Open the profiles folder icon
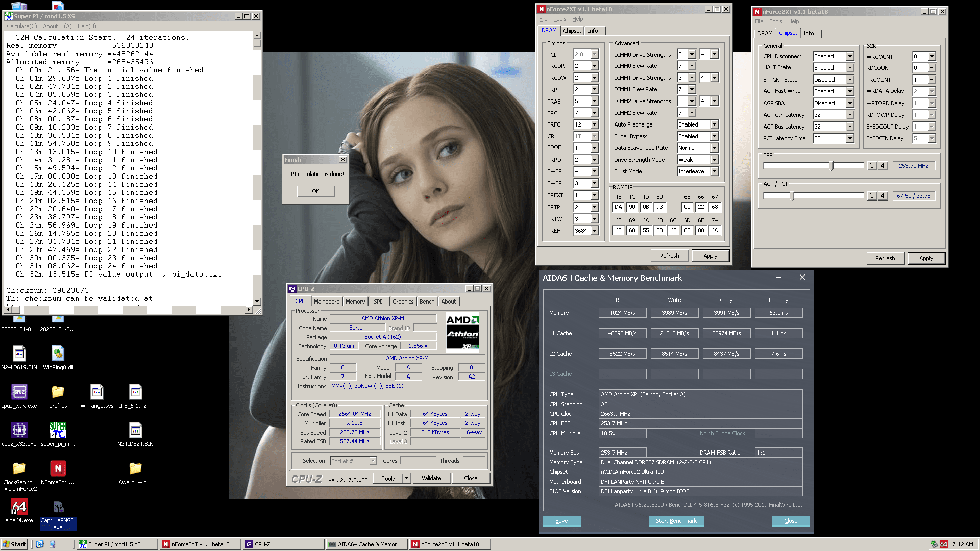 point(58,392)
